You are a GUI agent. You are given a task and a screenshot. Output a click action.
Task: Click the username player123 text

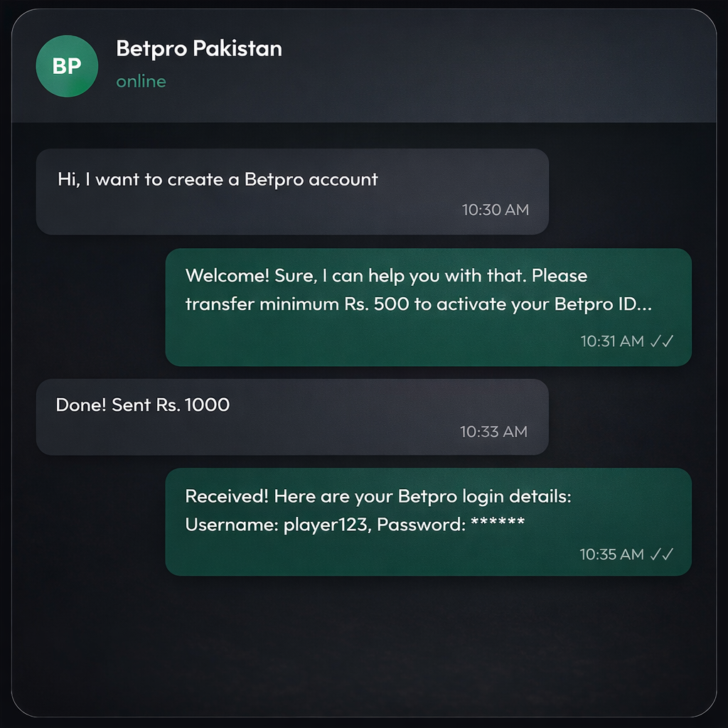pos(326,525)
